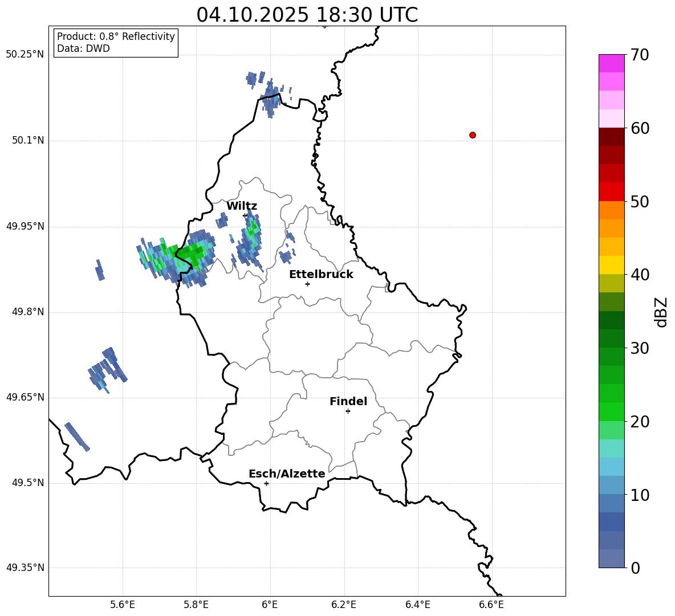This screenshot has width=675, height=616.
Task: Click the 5.8°E longitude label
Action: [x=196, y=605]
